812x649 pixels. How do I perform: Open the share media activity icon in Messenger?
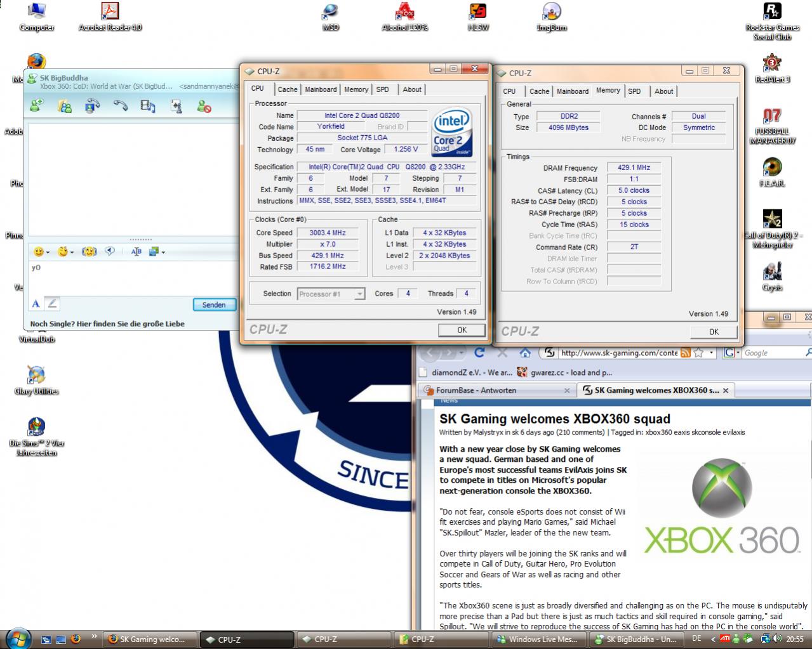pos(148,106)
